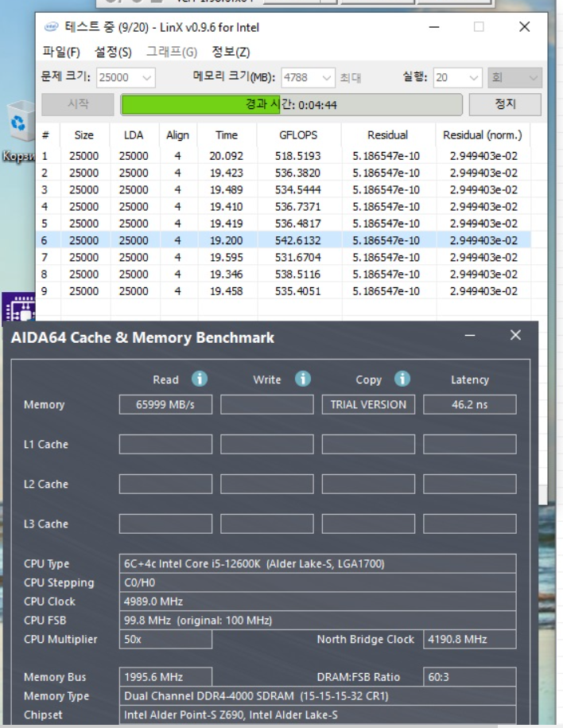This screenshot has height=728, width=563.
Task: Click the Memory Bus 1995.6 MHz field
Action: click(165, 677)
